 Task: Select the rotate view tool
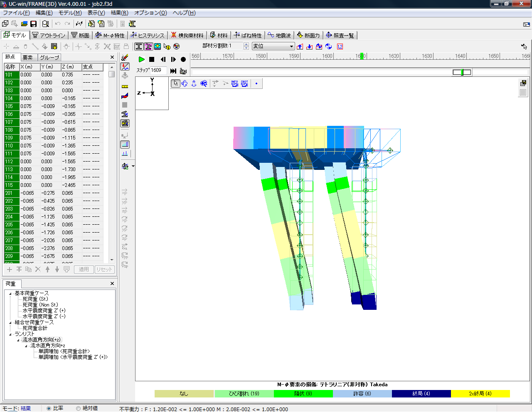click(185, 83)
